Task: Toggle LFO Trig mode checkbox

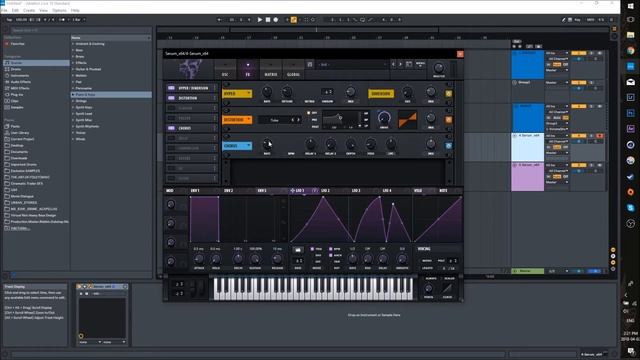Action: (x=312, y=249)
